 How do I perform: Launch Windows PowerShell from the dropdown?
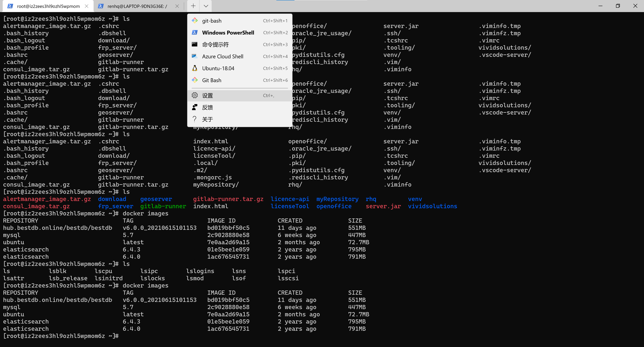pyautogui.click(x=228, y=32)
